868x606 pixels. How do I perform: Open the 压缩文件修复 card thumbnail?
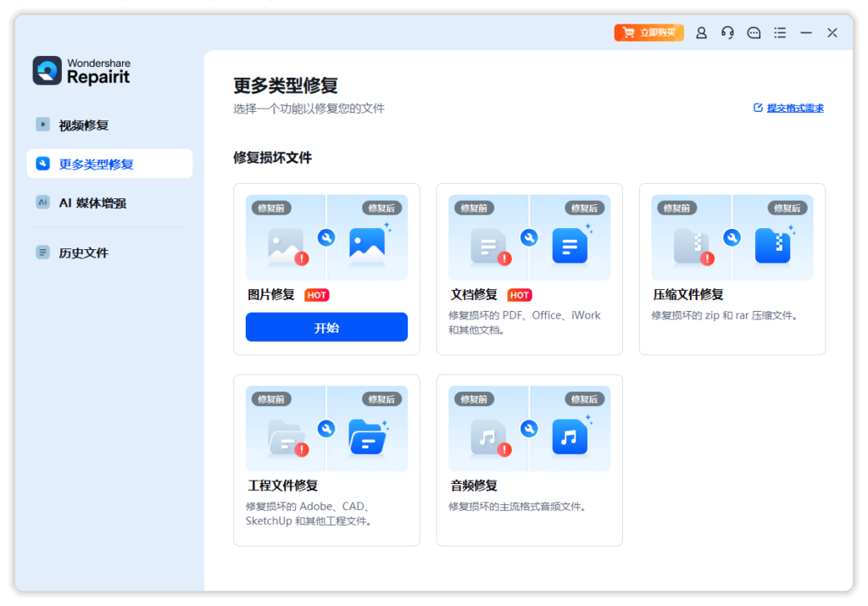point(732,237)
